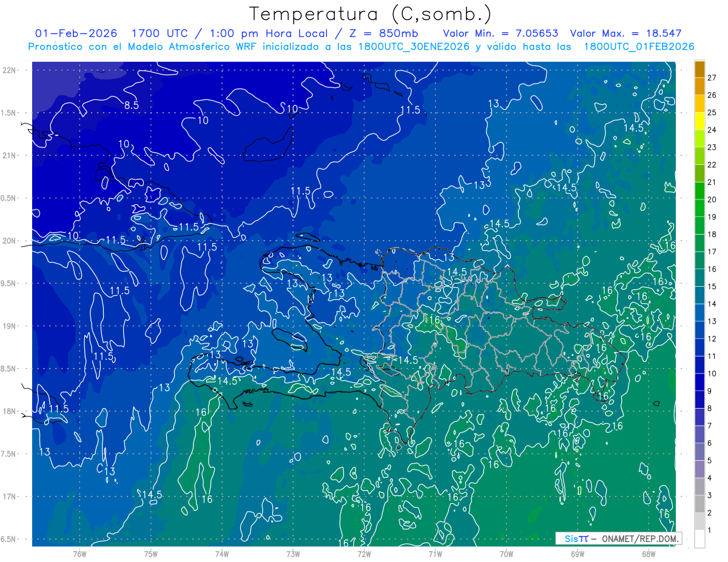Click the title "Temperatura (C,somb.)"
Viewport: 728px width, 562px height.
(x=371, y=14)
